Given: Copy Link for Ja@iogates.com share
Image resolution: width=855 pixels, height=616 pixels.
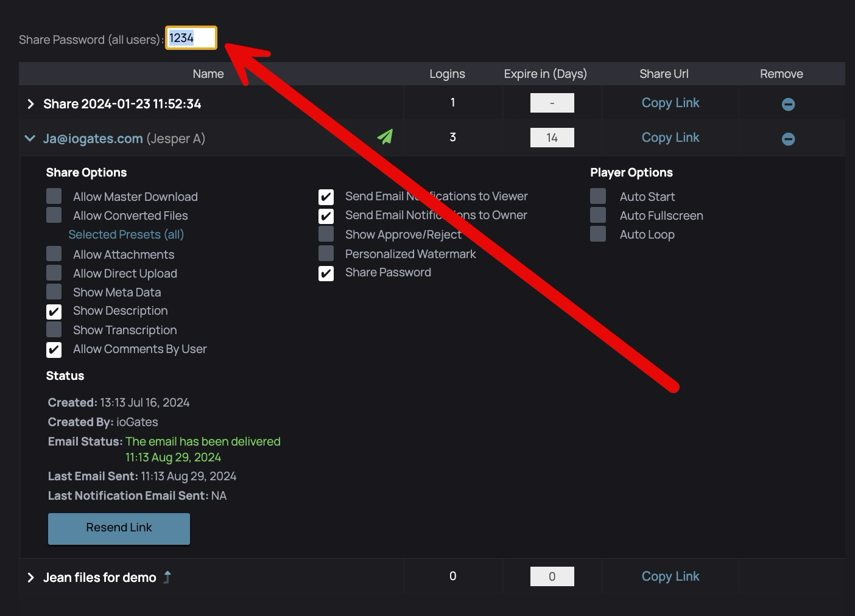Looking at the screenshot, I should (670, 138).
